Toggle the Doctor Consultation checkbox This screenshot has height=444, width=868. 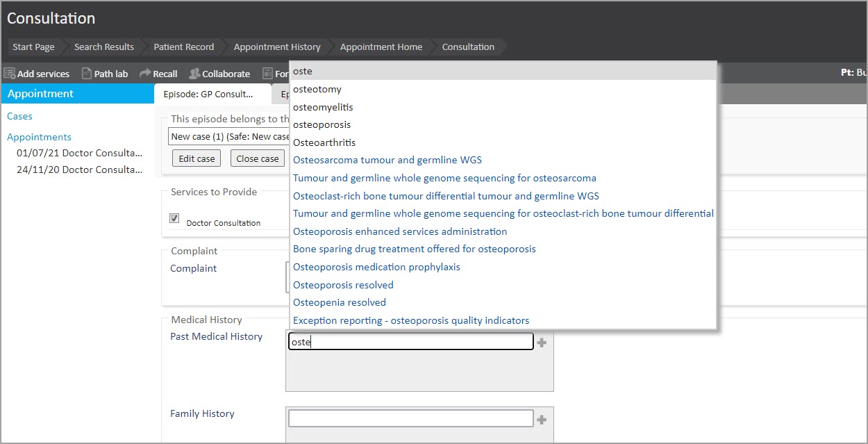[174, 218]
